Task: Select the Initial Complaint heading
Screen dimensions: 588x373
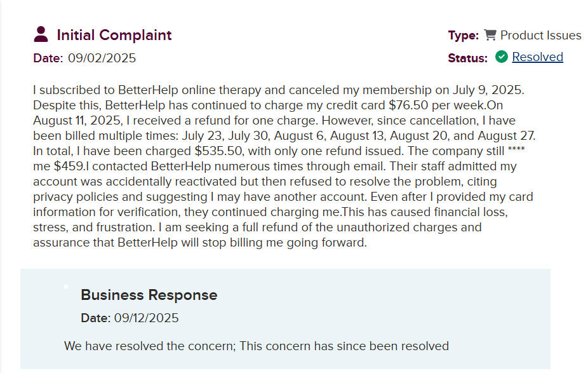Action: click(114, 35)
